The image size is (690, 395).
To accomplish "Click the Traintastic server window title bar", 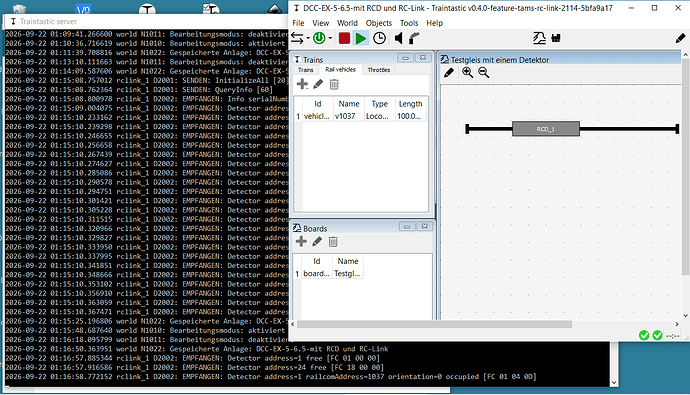I will pos(145,21).
